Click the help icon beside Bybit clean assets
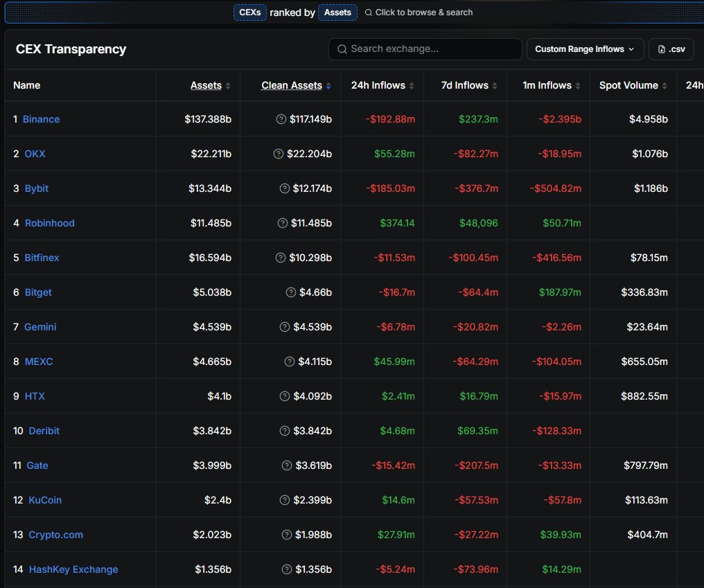The image size is (704, 588). click(285, 188)
